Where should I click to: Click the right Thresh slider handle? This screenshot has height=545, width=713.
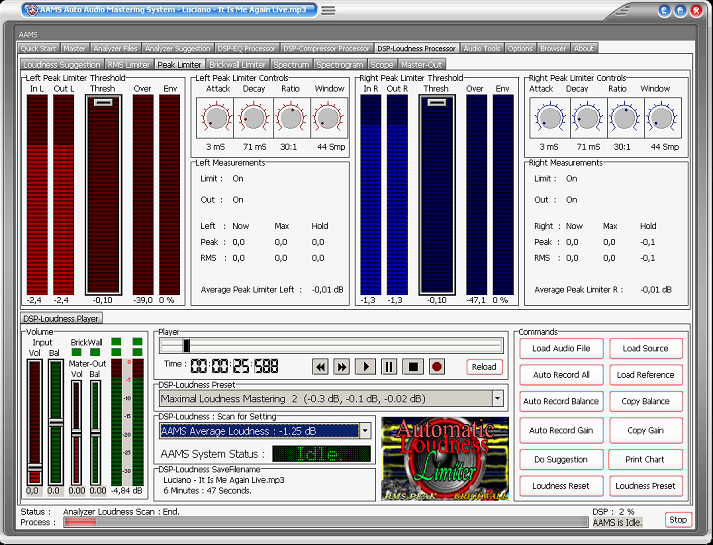(437, 102)
